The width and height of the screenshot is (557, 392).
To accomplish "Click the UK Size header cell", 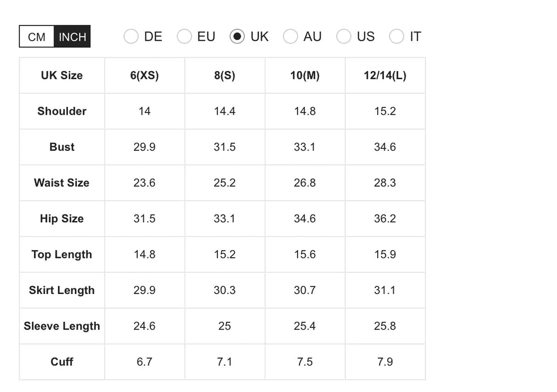I will click(x=62, y=75).
